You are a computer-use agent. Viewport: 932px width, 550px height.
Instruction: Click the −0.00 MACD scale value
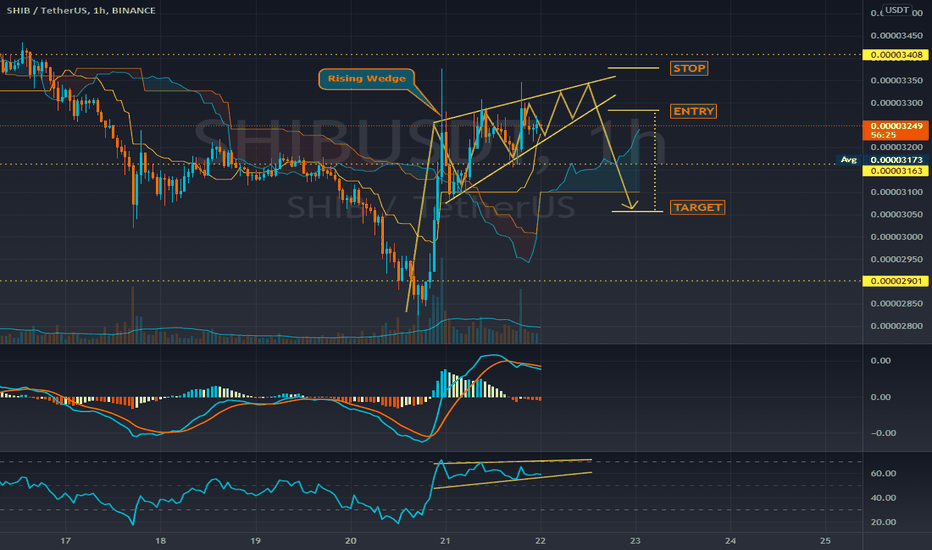(x=883, y=433)
